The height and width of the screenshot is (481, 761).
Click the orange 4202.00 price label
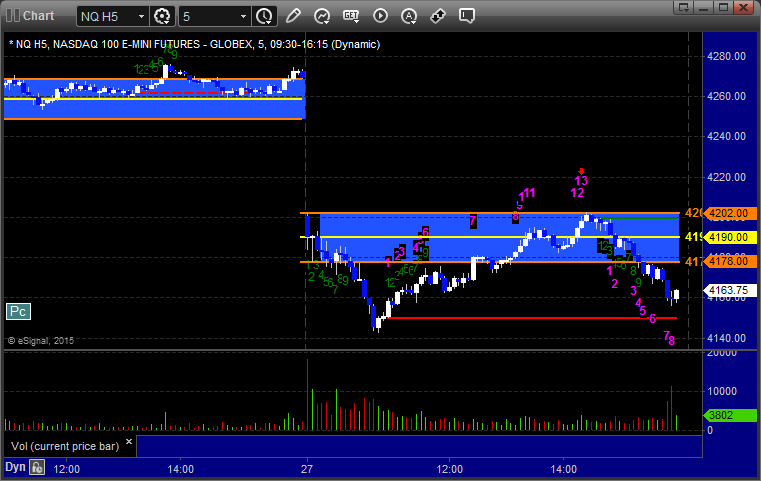pos(730,213)
